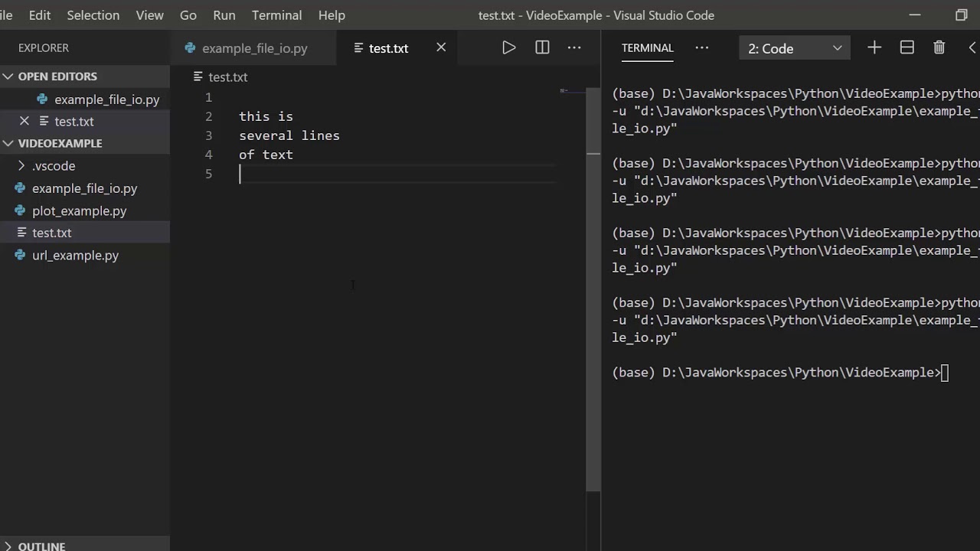Image resolution: width=980 pixels, height=551 pixels.
Task: Open editor More Actions ellipsis
Action: pyautogui.click(x=574, y=47)
